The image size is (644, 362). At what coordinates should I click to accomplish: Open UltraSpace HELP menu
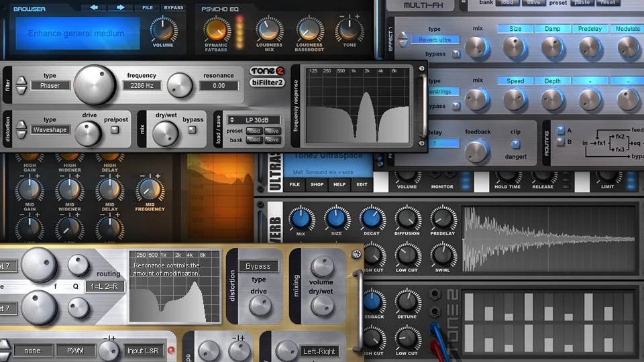click(x=339, y=184)
